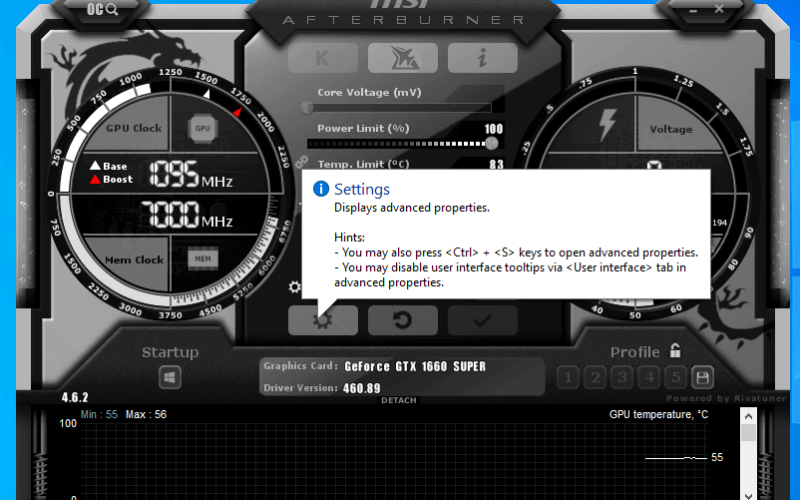Viewport: 800px width, 500px height.
Task: Click the memory clock '7000 MHz' readout
Action: (186, 214)
